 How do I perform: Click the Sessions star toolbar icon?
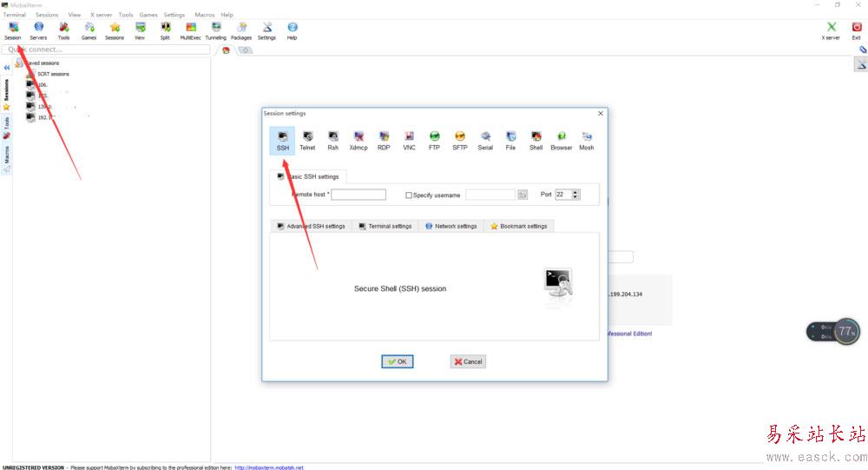pyautogui.click(x=115, y=31)
